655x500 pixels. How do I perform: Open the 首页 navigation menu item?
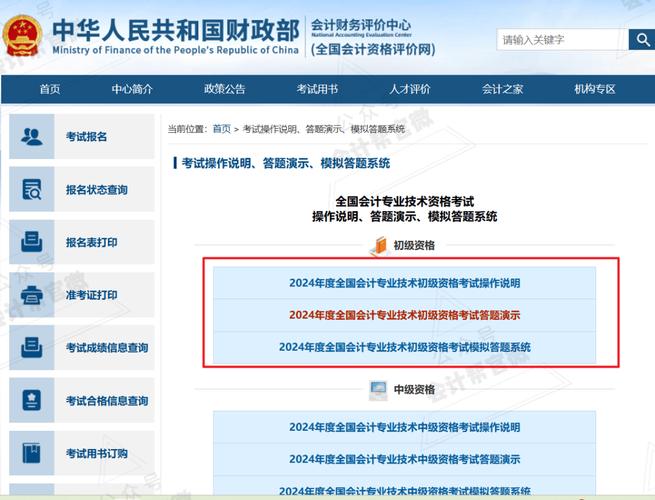click(50, 89)
